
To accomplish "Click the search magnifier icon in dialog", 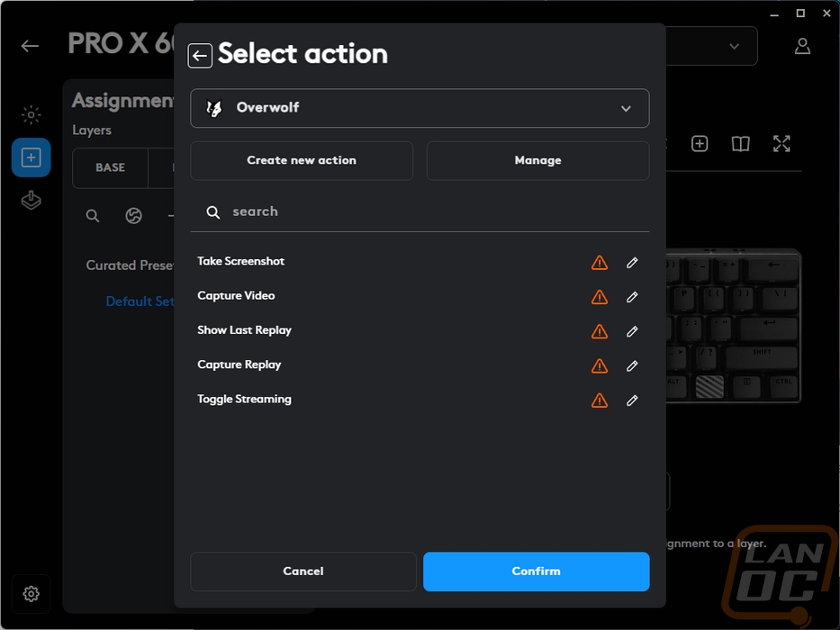I will point(213,212).
